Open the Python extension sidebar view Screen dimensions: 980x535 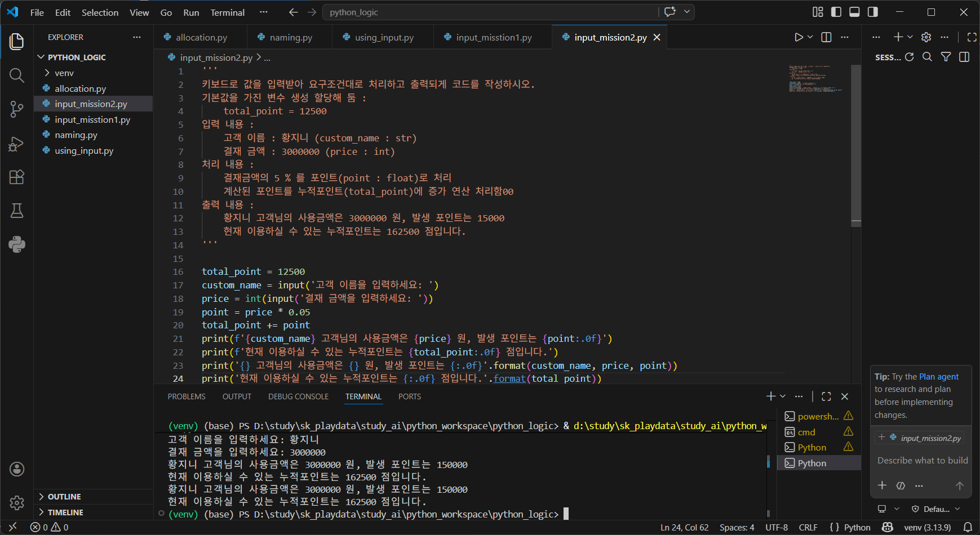(x=17, y=244)
